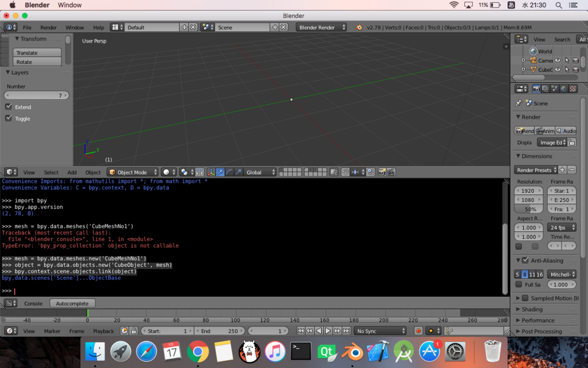Enable Sampled Motion Blur checkbox

pos(525,298)
